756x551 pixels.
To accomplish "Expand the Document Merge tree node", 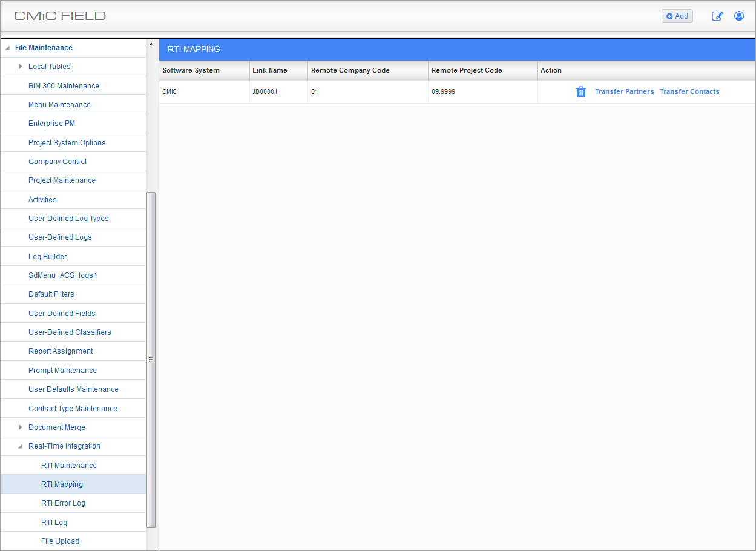I will coord(20,427).
